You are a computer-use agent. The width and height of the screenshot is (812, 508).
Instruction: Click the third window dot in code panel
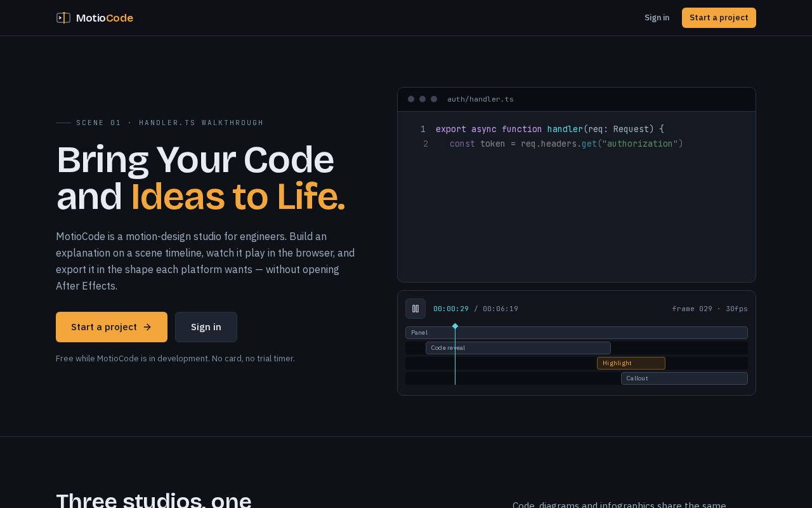tap(434, 99)
